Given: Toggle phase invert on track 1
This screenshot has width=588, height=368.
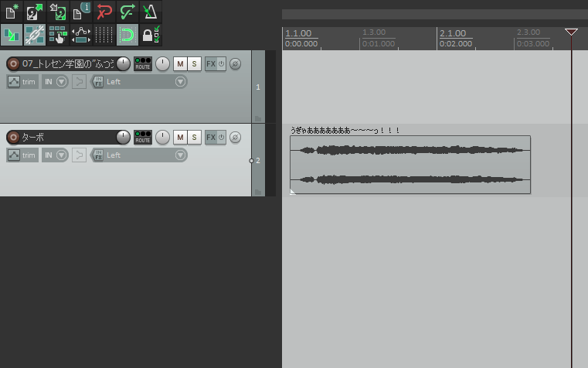Looking at the screenshot, I should [235, 63].
